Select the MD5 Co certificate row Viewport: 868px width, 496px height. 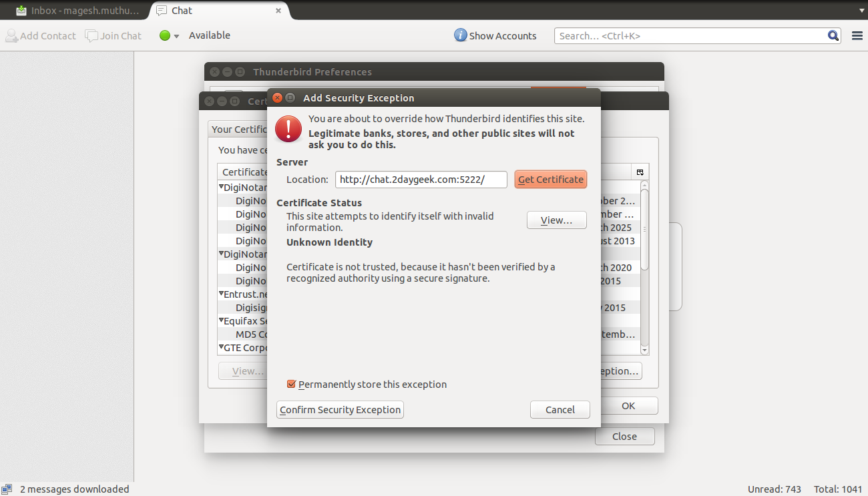[x=251, y=334]
